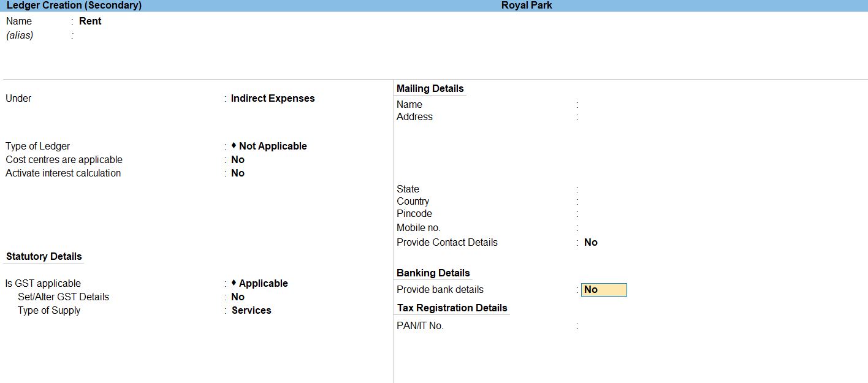This screenshot has height=383, width=868.
Task: Toggle Set/Alter GST Details value
Action: pos(238,297)
